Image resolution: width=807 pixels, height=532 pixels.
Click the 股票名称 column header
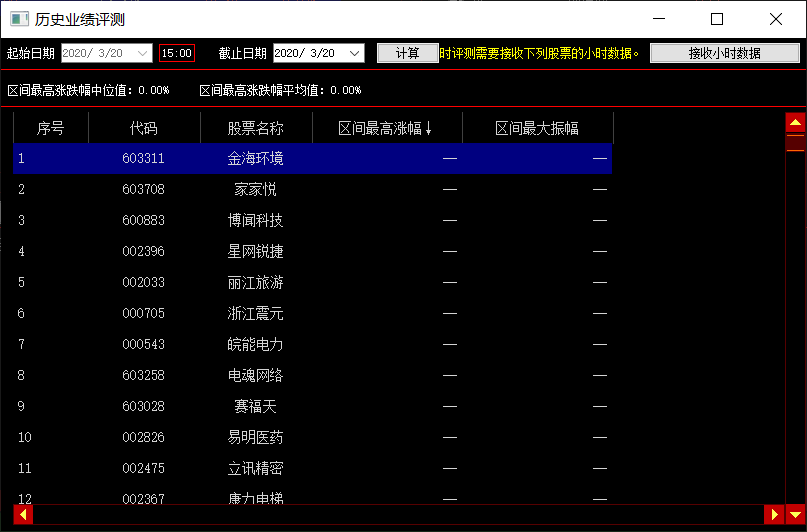255,128
